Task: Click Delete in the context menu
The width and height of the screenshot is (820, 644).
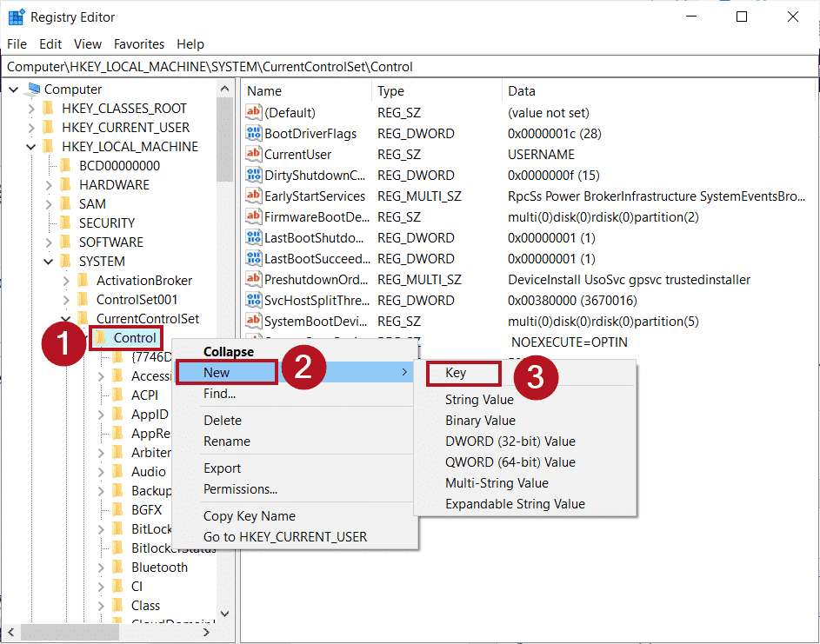Action: tap(295, 421)
